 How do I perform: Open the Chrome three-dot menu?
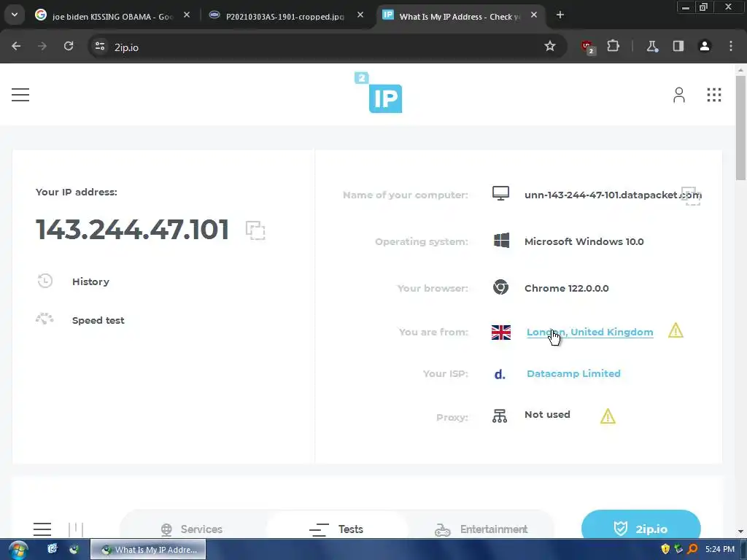point(730,46)
